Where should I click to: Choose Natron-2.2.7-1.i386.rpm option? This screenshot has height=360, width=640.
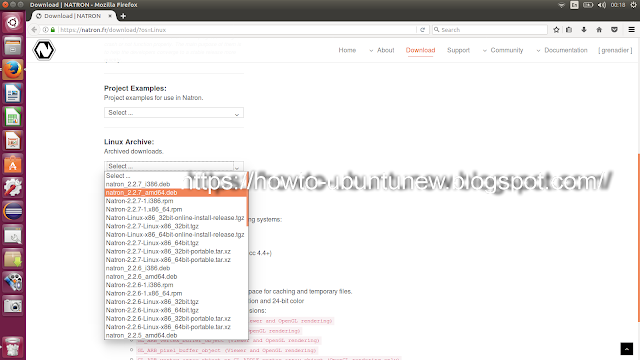point(176,201)
